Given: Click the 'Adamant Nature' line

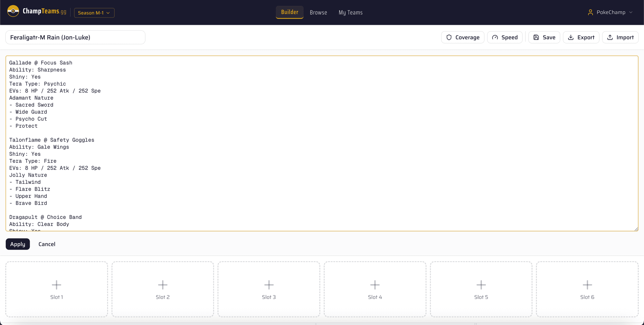Looking at the screenshot, I should [31, 98].
